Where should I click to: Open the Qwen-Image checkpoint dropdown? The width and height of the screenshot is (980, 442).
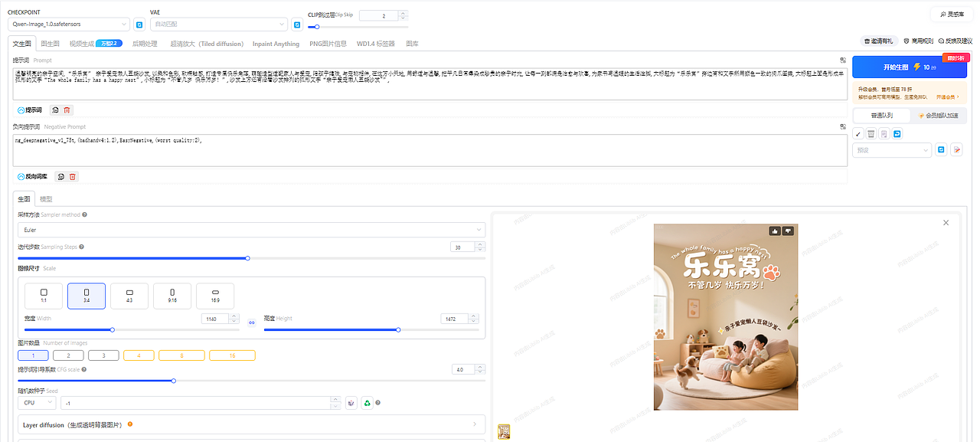tap(69, 24)
